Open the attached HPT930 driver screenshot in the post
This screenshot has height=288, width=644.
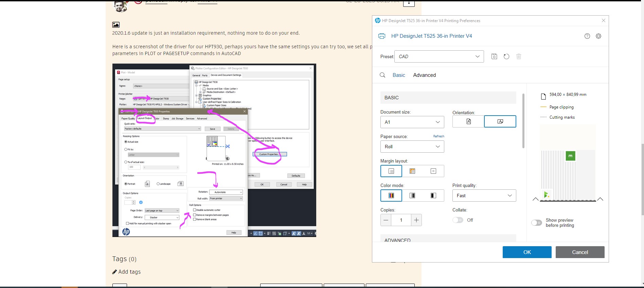[x=214, y=150]
